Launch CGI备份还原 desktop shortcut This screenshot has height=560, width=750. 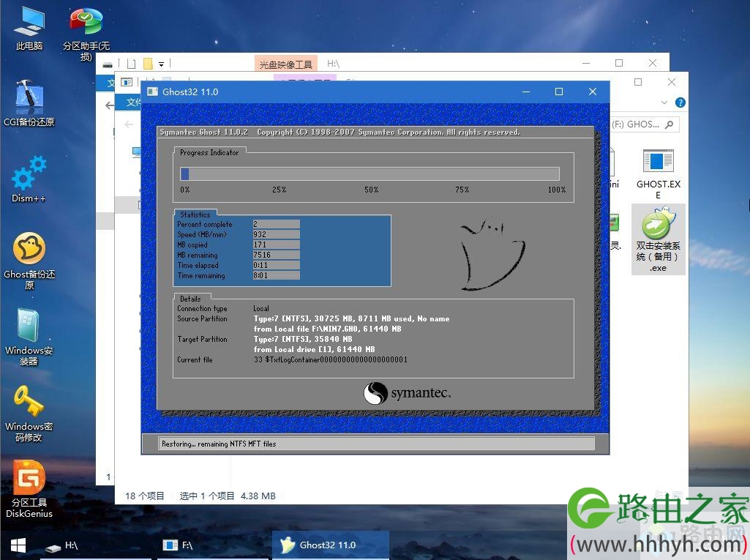point(29,103)
